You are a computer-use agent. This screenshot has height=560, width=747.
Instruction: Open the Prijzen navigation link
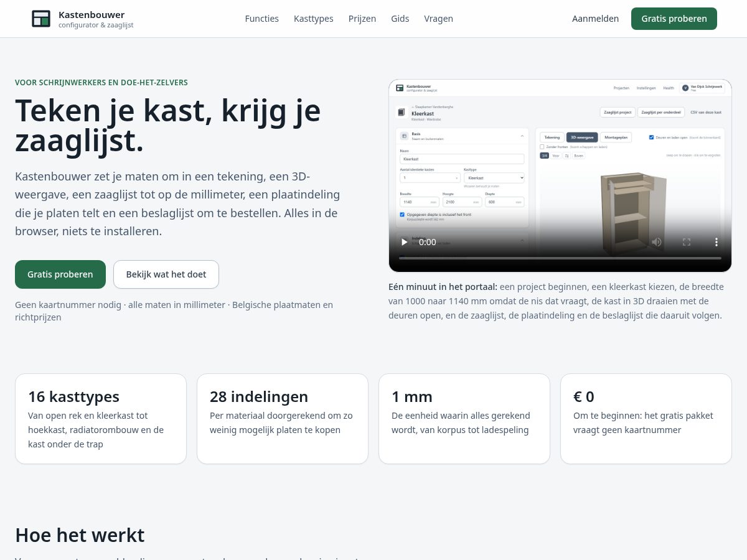coord(362,19)
